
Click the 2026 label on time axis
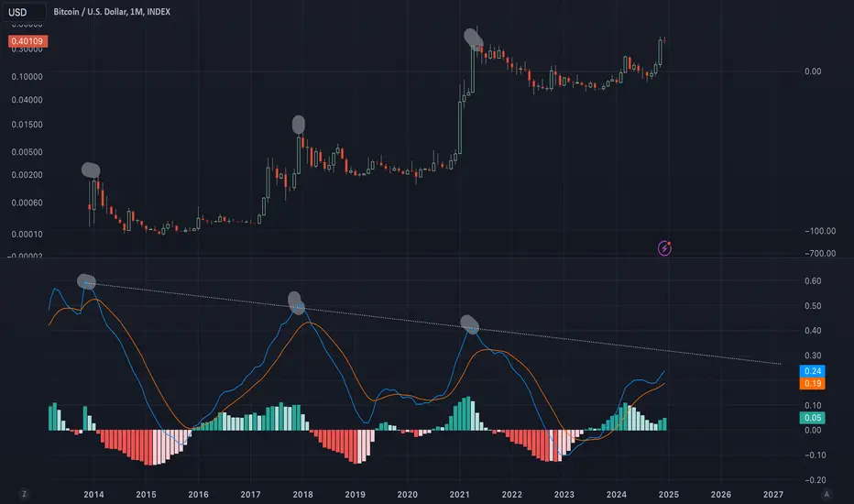pyautogui.click(x=721, y=494)
